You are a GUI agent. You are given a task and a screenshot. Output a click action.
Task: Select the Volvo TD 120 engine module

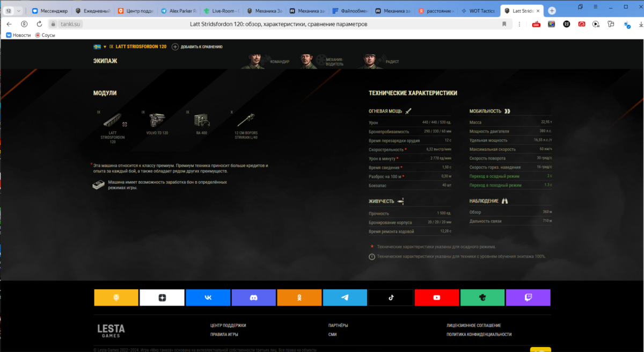157,124
